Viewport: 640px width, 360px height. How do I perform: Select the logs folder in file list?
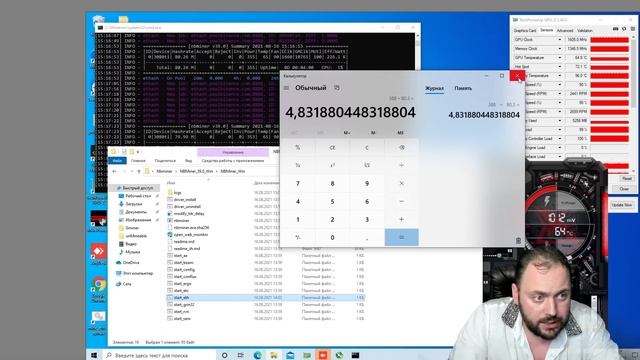point(178,192)
